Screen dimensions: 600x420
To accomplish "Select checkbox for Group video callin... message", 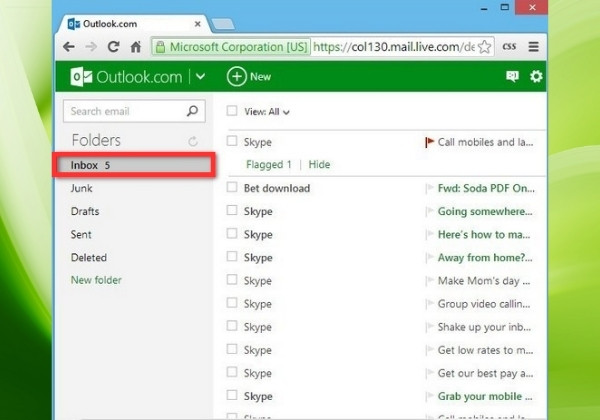I will (x=232, y=303).
